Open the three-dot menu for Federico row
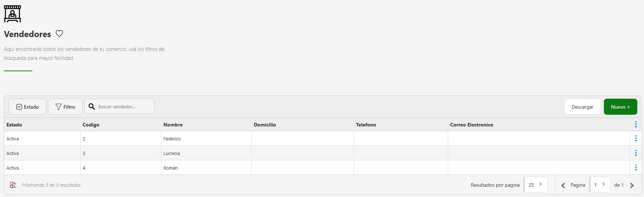644x197 pixels. click(635, 139)
